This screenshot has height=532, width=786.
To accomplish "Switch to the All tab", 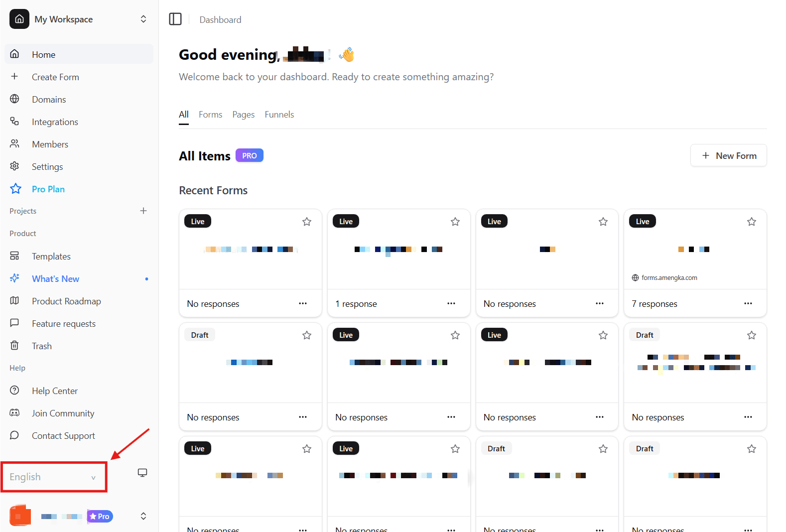I will pyautogui.click(x=184, y=115).
